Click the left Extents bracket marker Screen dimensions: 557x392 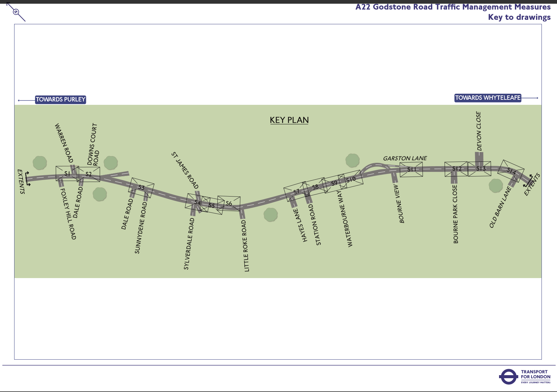[x=28, y=179]
